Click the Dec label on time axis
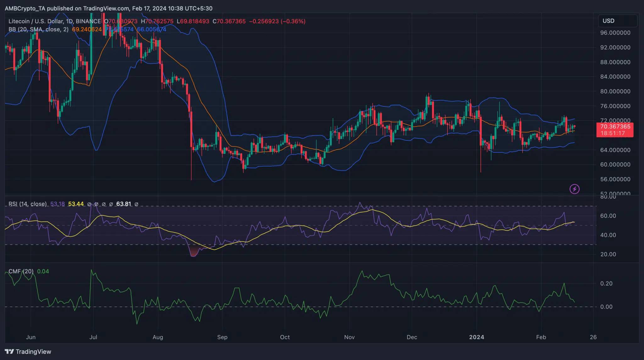 pos(412,337)
